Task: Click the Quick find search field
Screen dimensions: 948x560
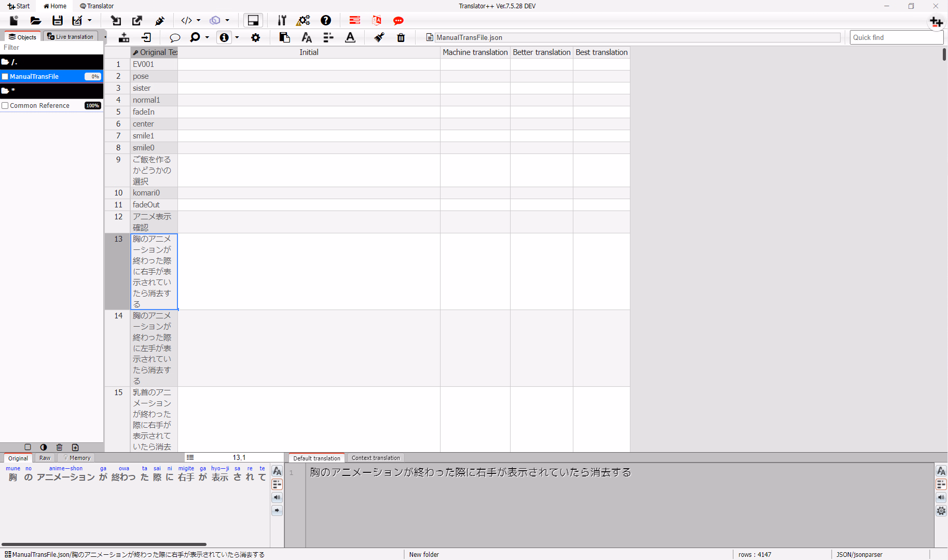Action: [896, 37]
